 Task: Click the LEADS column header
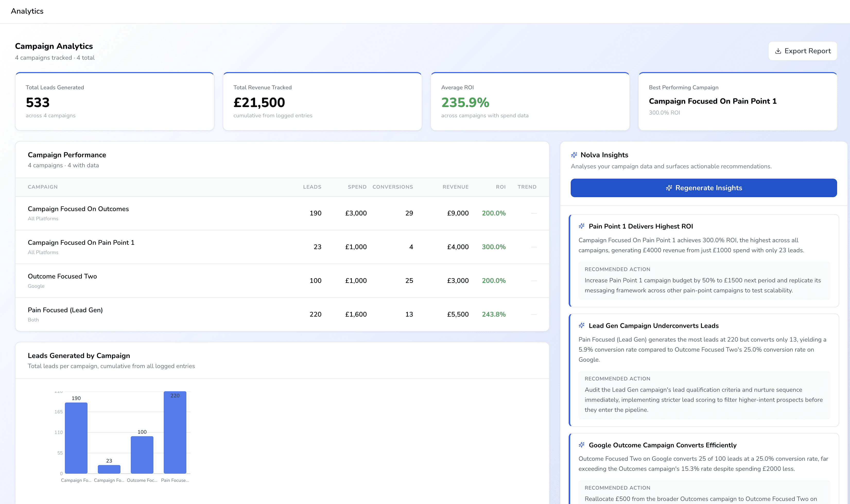pyautogui.click(x=312, y=187)
